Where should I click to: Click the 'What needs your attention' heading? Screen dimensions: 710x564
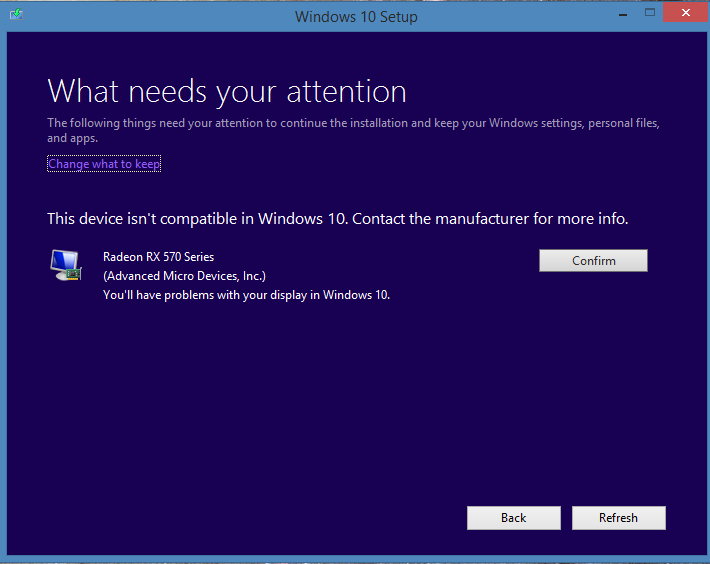click(227, 92)
